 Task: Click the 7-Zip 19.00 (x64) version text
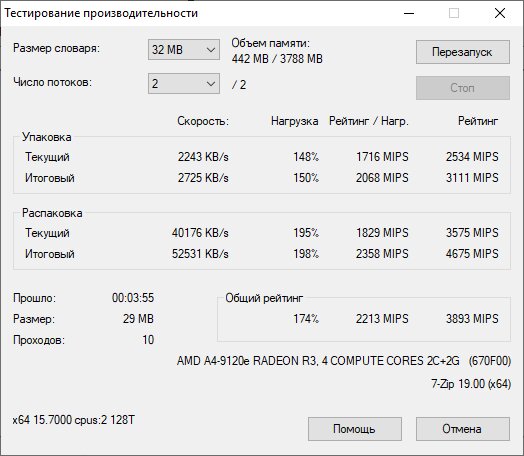point(471,384)
